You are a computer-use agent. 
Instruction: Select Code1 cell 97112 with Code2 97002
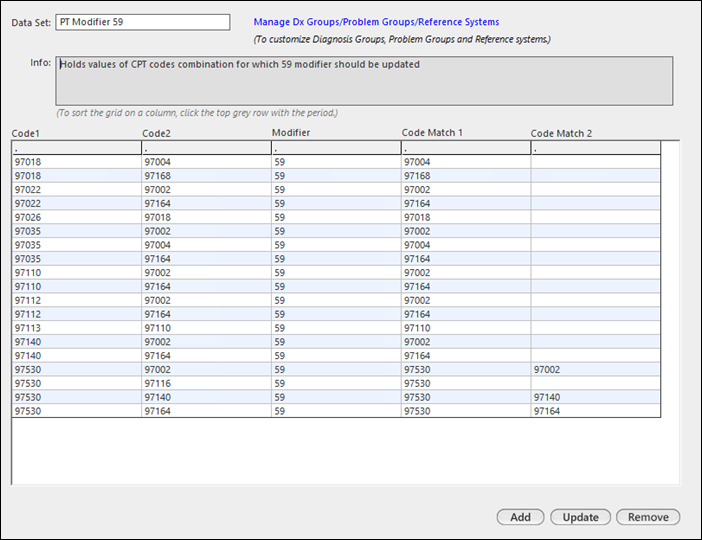(x=77, y=301)
